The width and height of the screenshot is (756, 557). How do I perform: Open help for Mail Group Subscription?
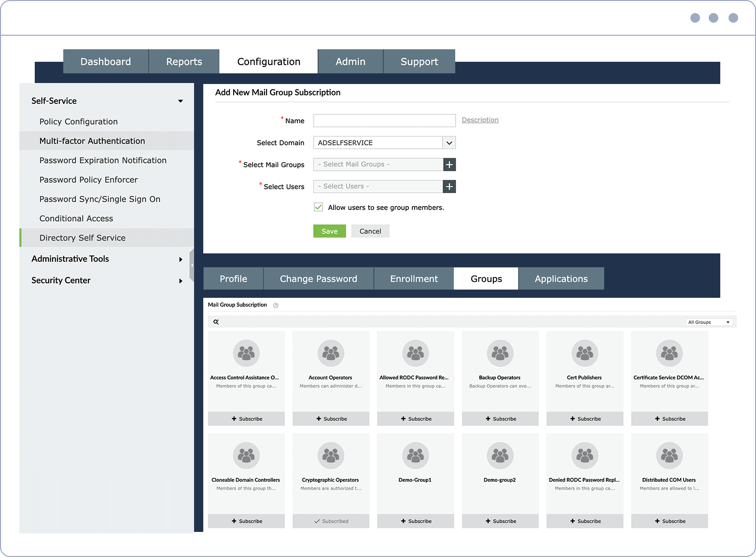point(276,305)
